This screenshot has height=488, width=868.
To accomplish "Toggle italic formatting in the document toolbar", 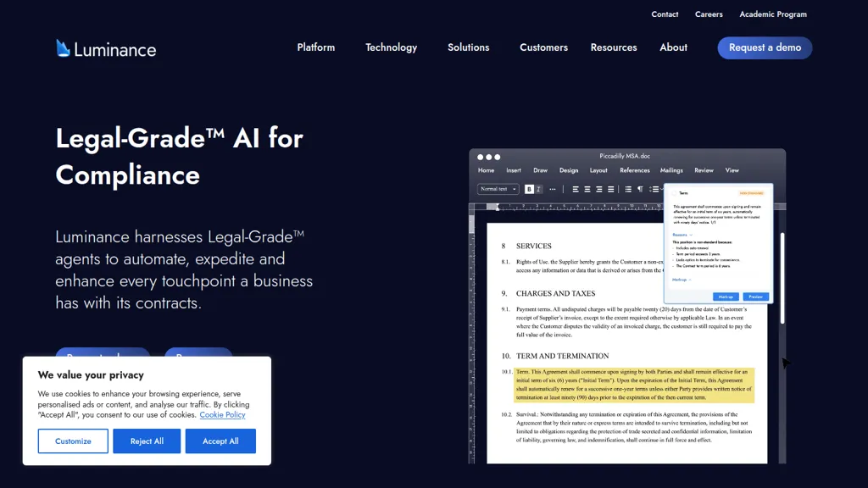I will click(x=537, y=189).
